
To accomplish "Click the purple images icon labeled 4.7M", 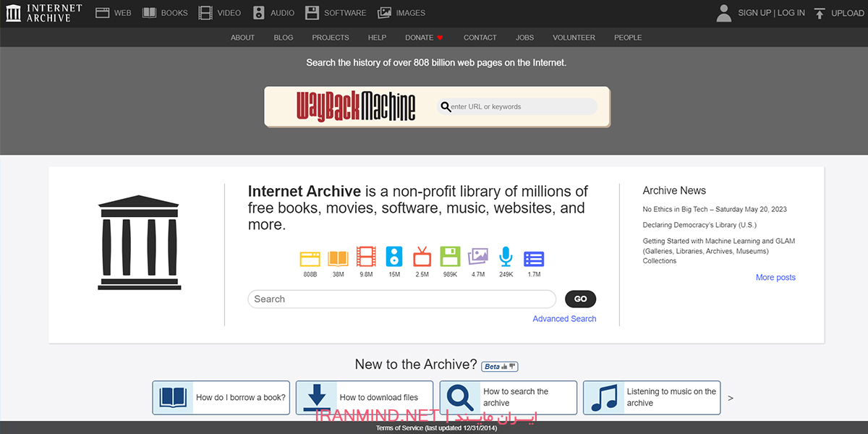I will coord(478,258).
